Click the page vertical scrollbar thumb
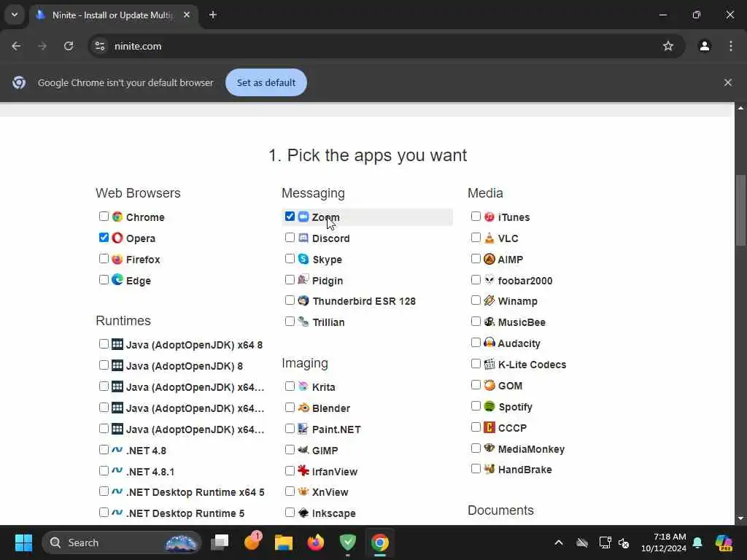The height and width of the screenshot is (560, 747). 740,210
